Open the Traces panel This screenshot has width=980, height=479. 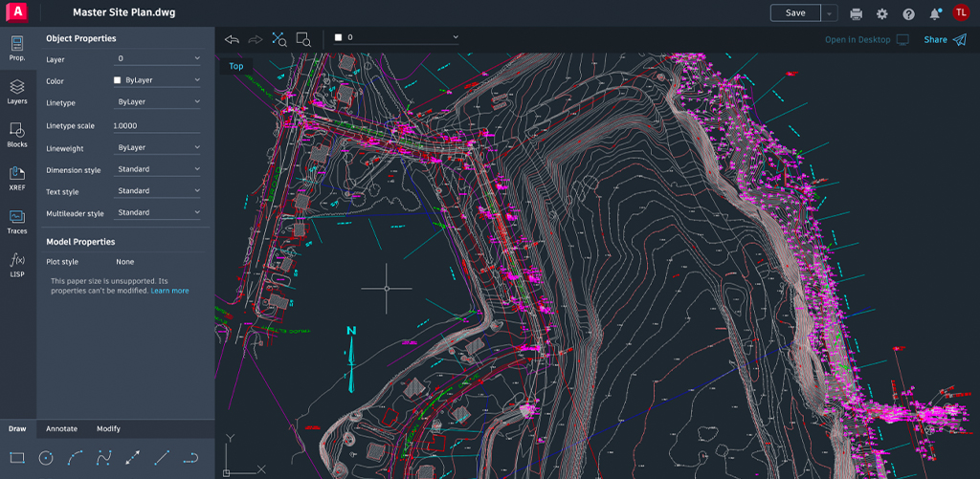point(17,222)
